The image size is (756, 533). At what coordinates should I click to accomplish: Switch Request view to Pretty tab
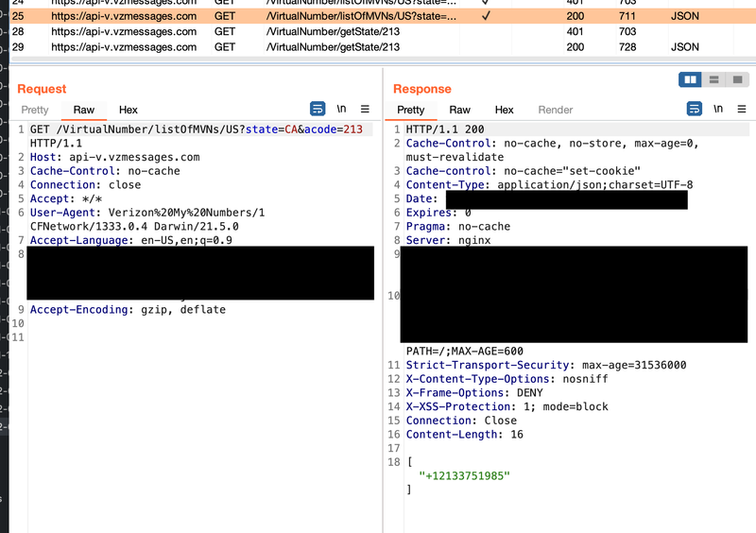35,110
